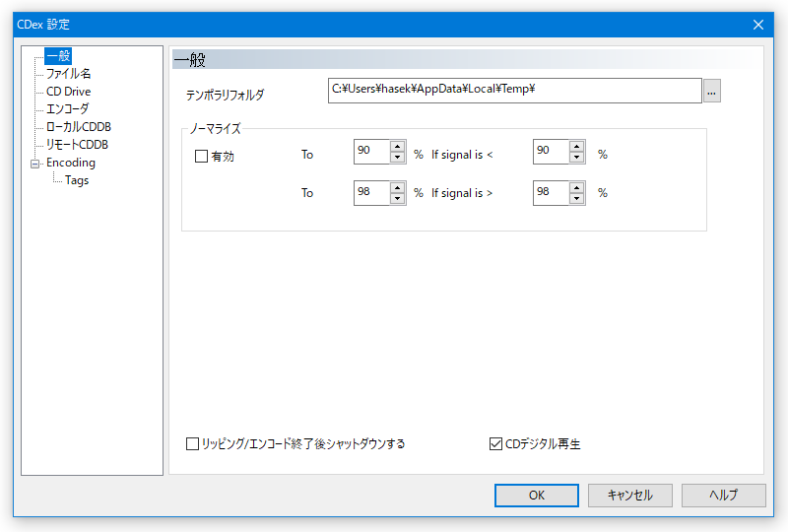Collapse the Encoding tree node
This screenshot has height=532, width=788.
tap(34, 164)
